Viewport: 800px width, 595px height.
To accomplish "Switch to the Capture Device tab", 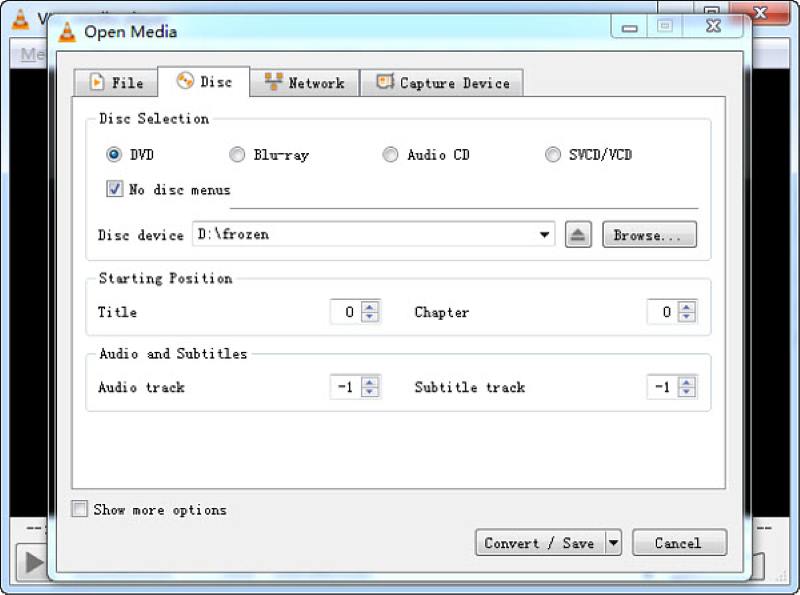I will coord(442,82).
